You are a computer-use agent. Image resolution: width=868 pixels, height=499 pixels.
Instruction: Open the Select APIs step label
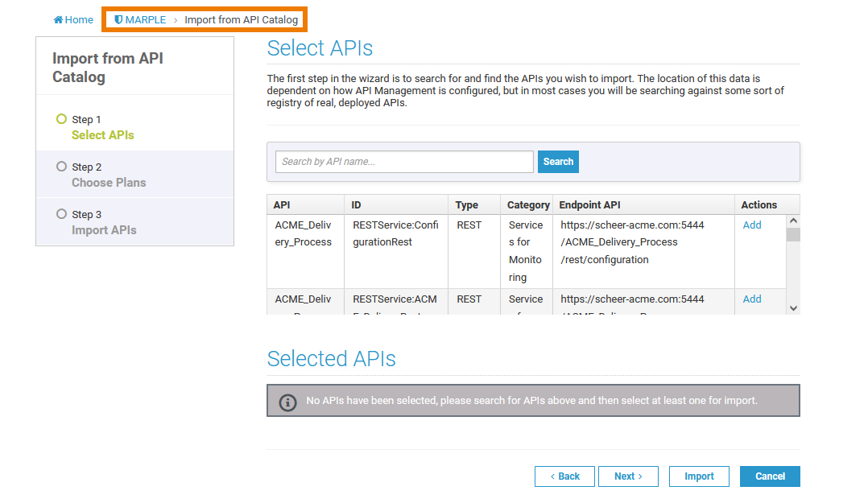102,135
